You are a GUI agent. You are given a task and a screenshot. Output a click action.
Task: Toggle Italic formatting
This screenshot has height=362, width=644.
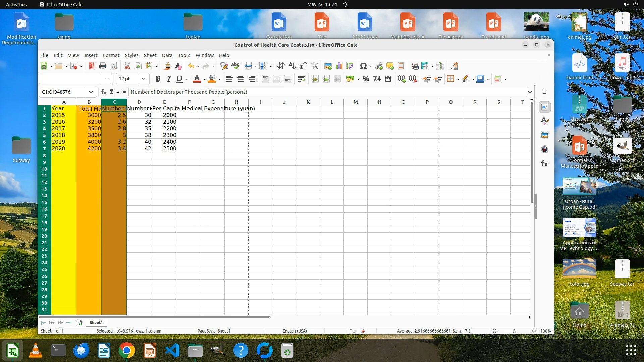click(169, 79)
